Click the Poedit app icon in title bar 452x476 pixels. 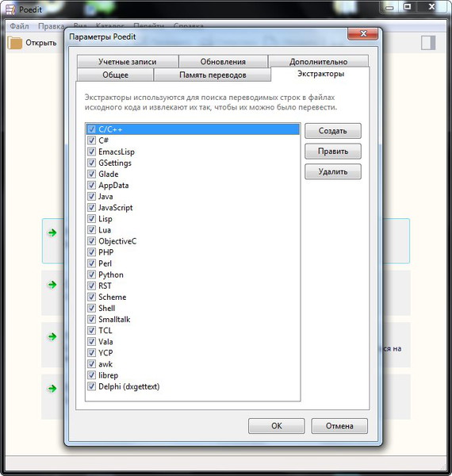tap(10, 10)
